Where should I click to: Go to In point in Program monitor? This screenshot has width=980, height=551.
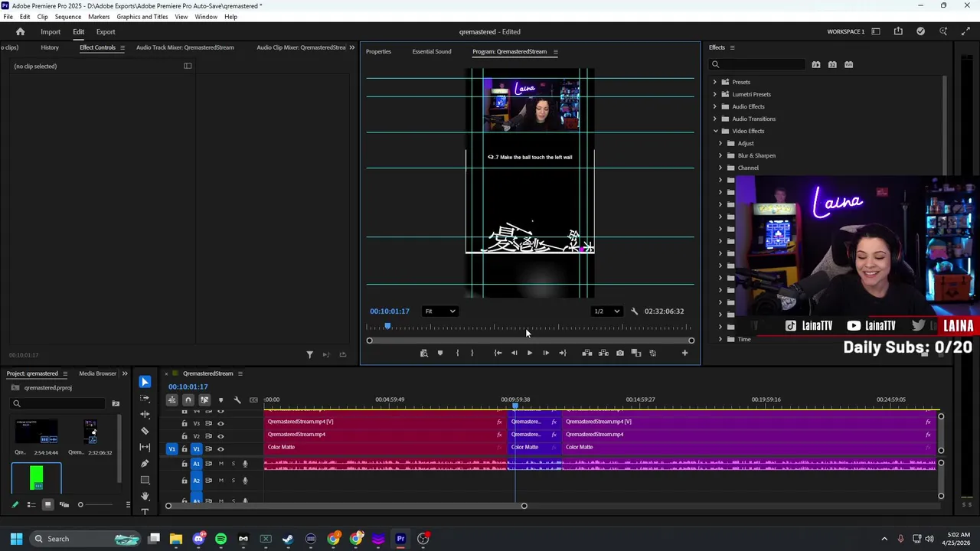tap(498, 353)
